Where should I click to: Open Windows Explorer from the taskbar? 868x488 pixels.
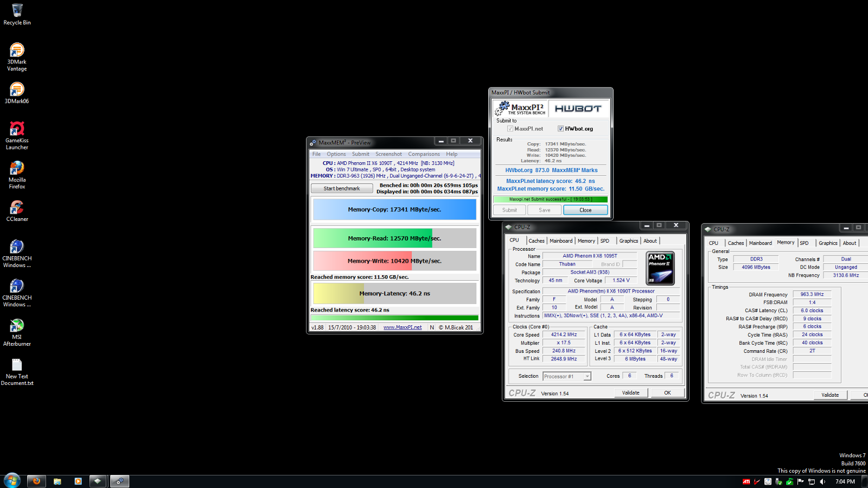point(57,481)
